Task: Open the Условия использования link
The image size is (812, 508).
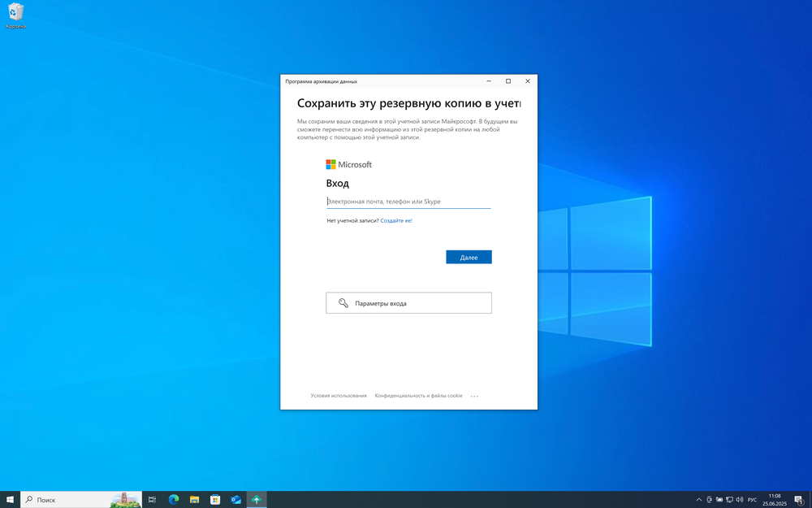Action: (338, 396)
